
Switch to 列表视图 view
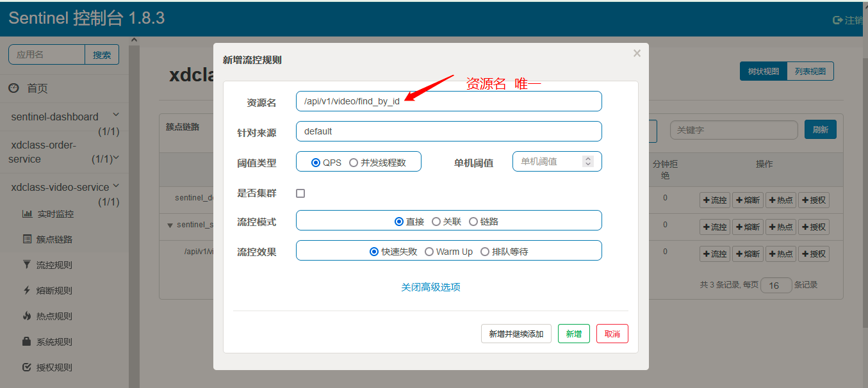coord(810,71)
